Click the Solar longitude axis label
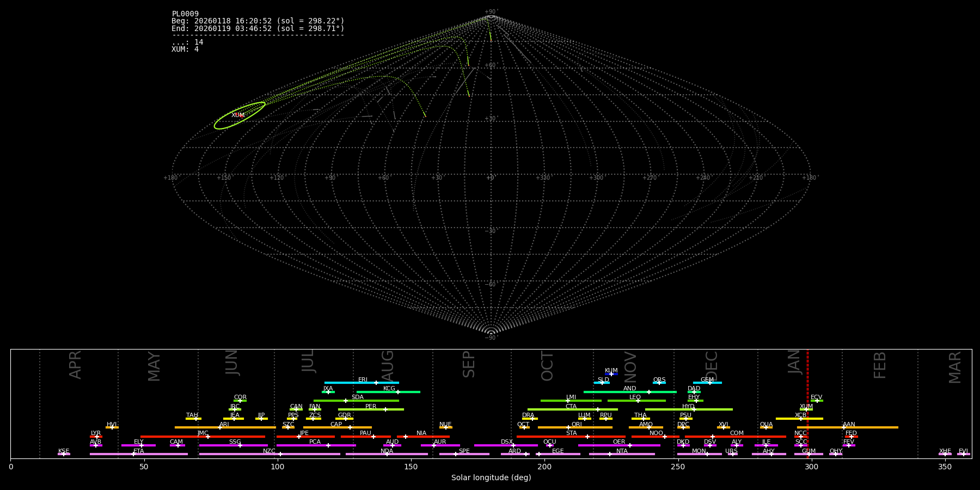This screenshot has height=490, width=980. click(x=491, y=477)
